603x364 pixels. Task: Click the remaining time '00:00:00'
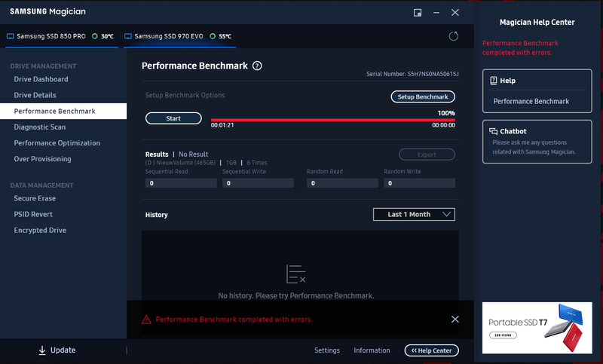tap(443, 125)
